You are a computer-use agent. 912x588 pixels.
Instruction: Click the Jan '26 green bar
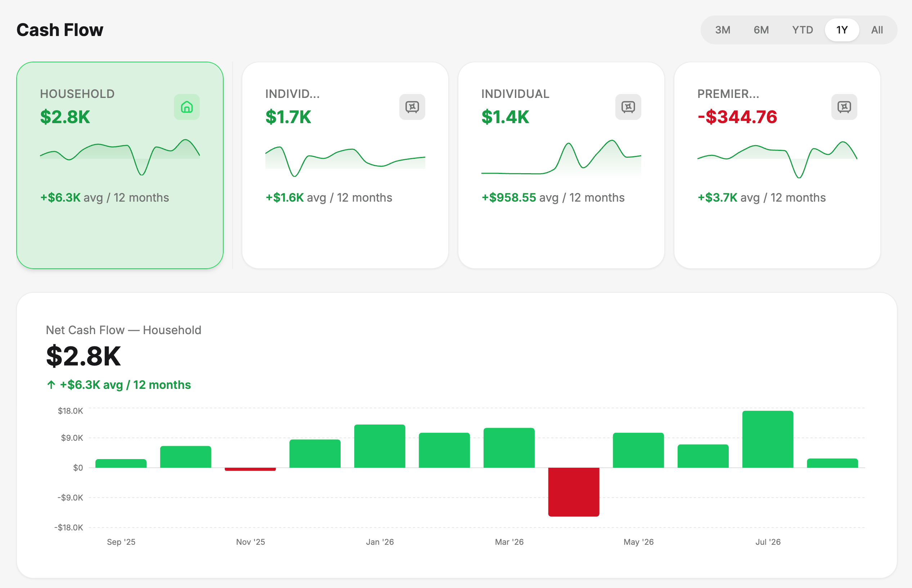click(x=379, y=446)
